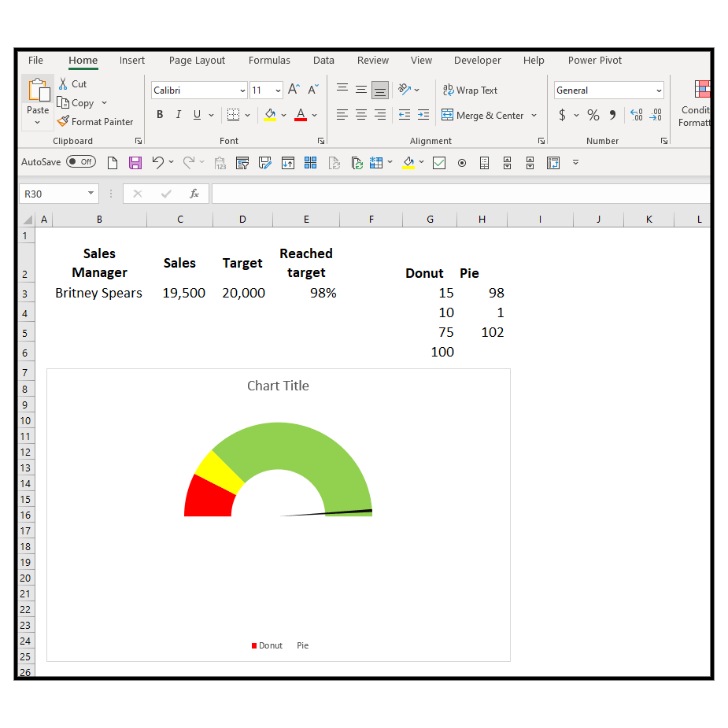This screenshot has width=728, height=728.
Task: Insert a check box control from the quick toolbar
Action: 438,162
